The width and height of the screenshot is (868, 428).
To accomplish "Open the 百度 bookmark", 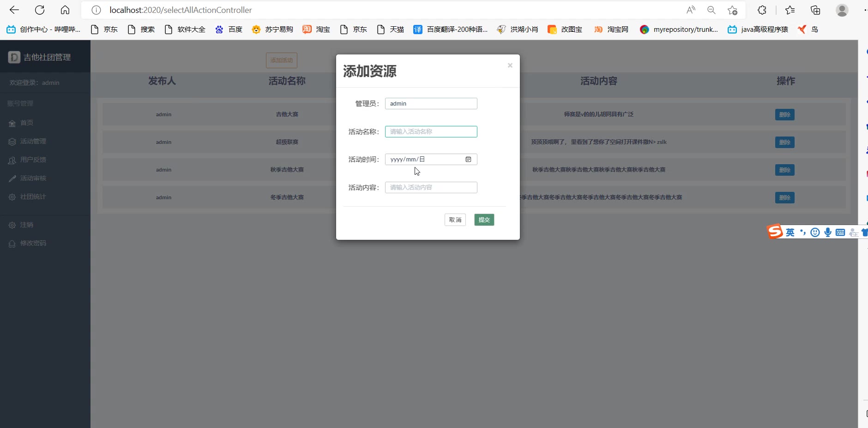I will pyautogui.click(x=229, y=30).
